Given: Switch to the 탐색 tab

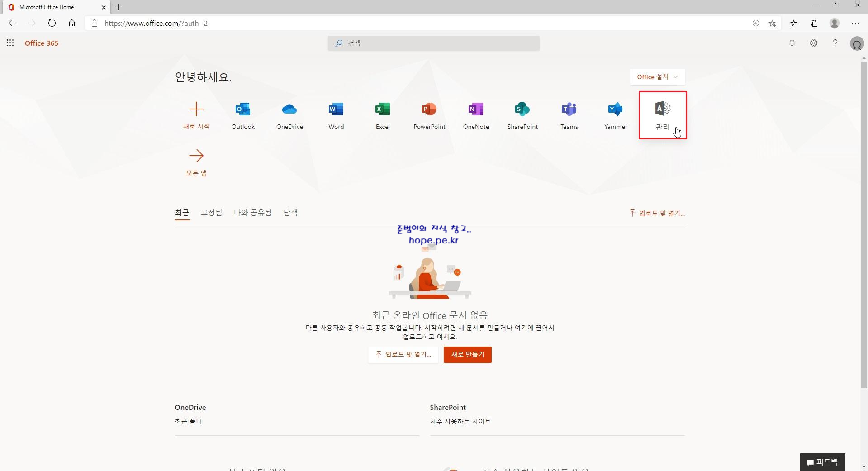Looking at the screenshot, I should pos(290,213).
